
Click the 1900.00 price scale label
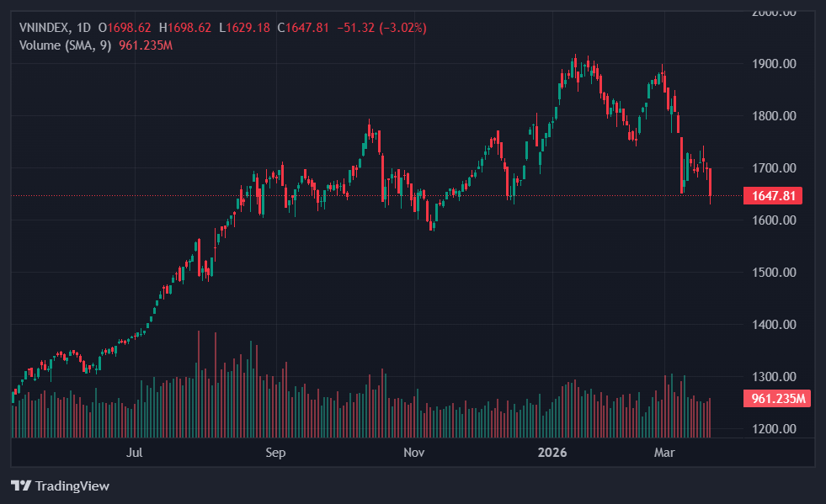pos(774,64)
